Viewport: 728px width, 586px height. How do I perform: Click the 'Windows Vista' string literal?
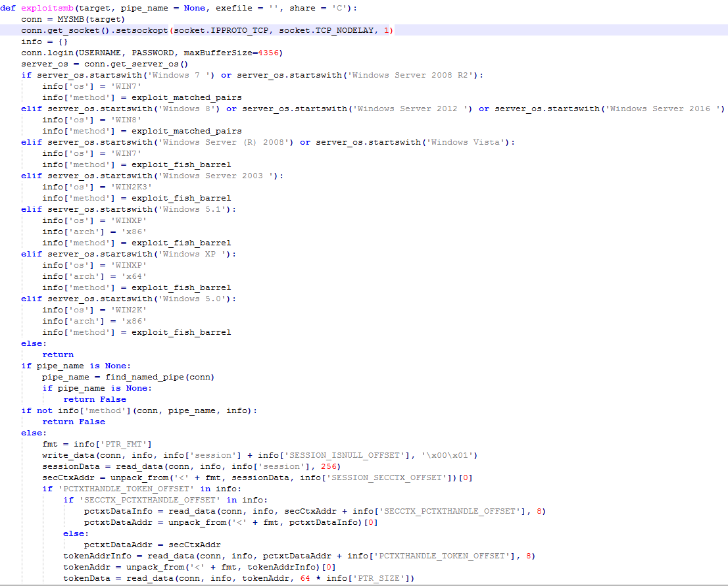[x=466, y=142]
